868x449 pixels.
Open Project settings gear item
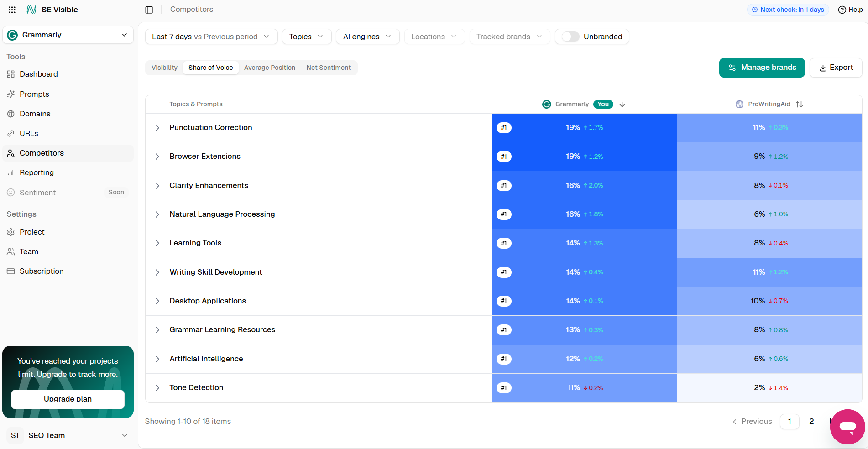coord(68,232)
